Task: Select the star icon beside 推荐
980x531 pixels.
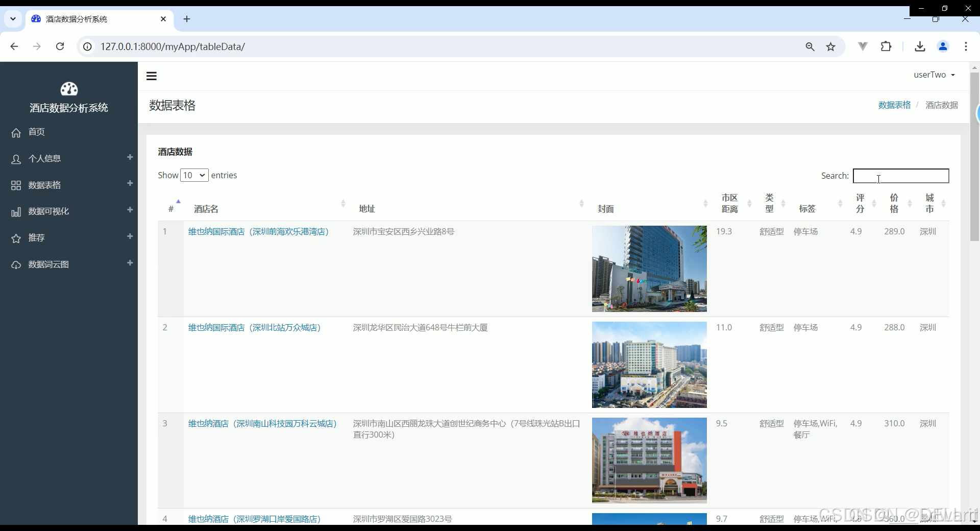Action: point(16,238)
